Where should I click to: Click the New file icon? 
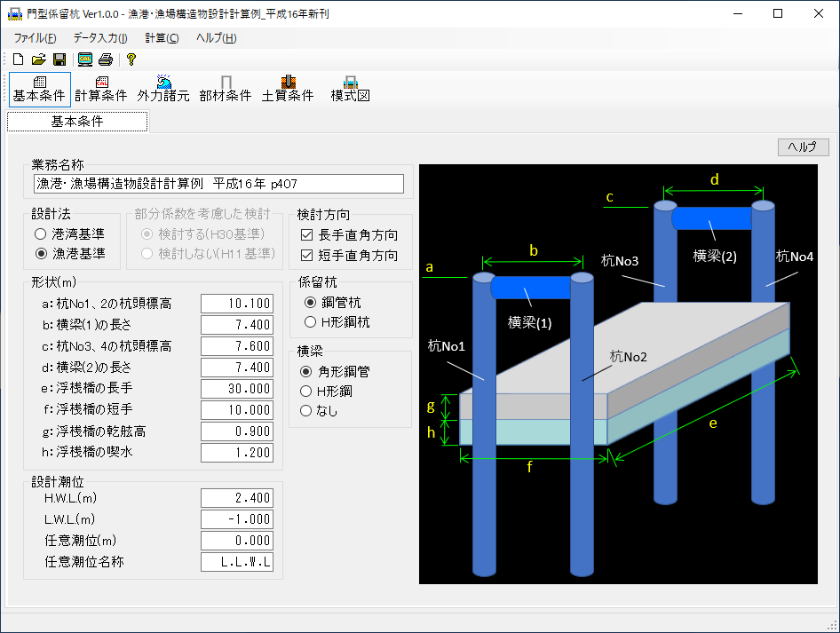tap(18, 59)
